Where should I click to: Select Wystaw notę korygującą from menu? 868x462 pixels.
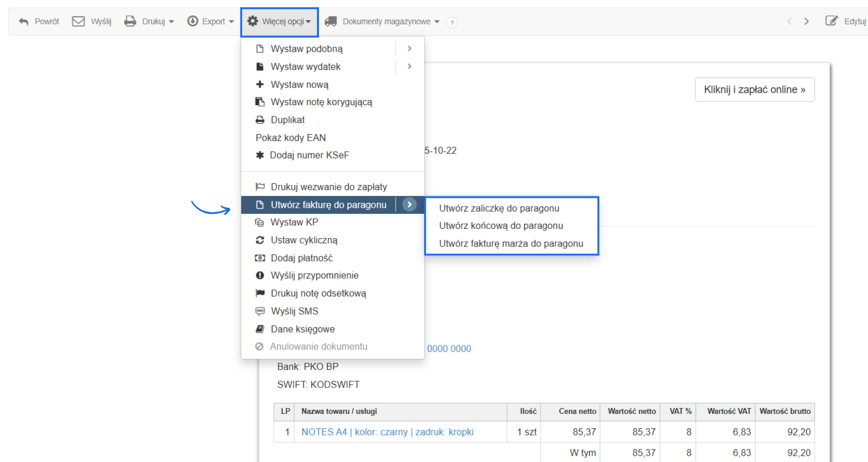pos(321,102)
